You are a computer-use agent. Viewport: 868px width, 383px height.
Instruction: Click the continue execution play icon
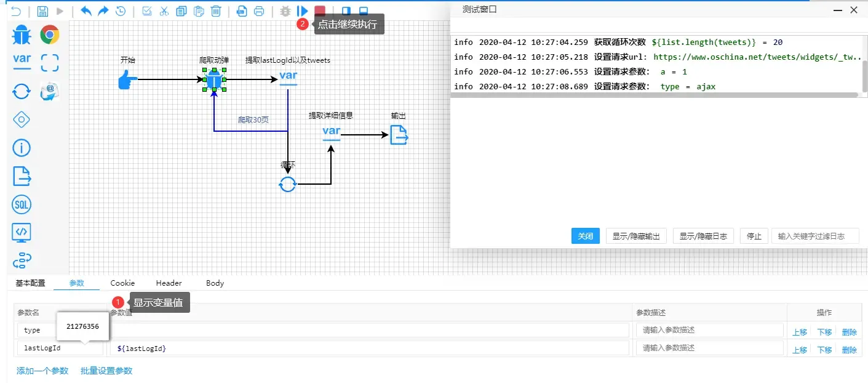click(x=302, y=11)
